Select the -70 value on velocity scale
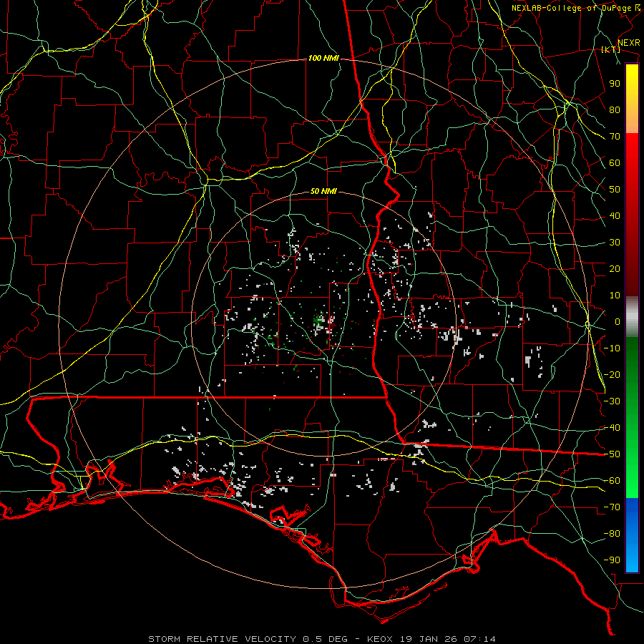This screenshot has height=644, width=644. click(612, 507)
